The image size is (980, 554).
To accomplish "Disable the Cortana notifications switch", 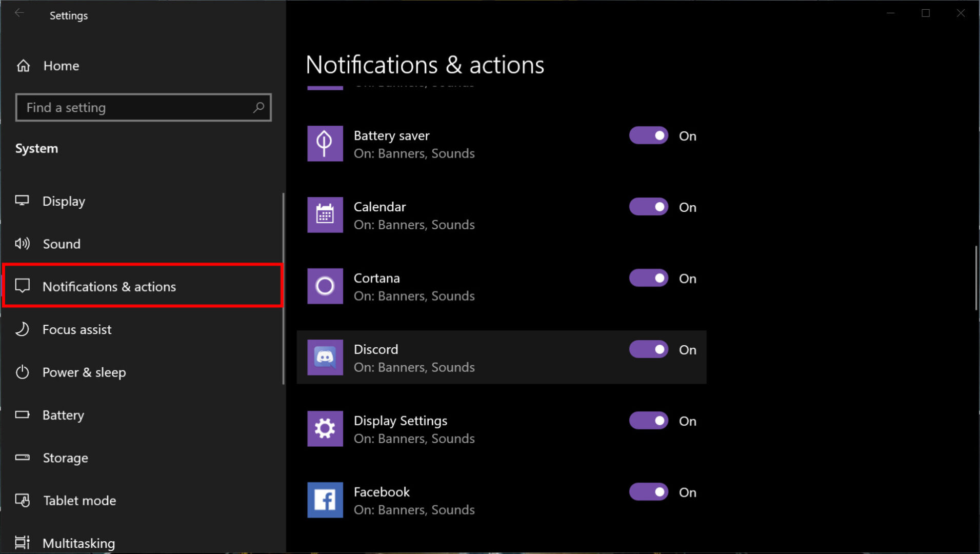I will [648, 278].
